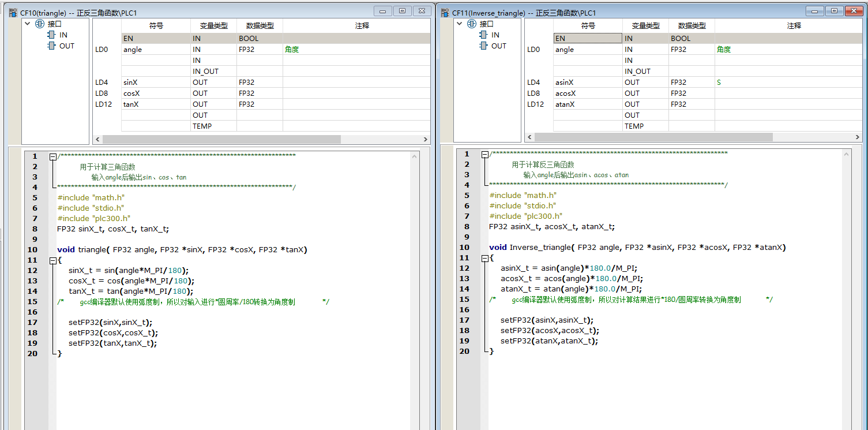The height and width of the screenshot is (430, 868).
Task: Click the BOOL data type cell in CF10 table
Action: [260, 39]
